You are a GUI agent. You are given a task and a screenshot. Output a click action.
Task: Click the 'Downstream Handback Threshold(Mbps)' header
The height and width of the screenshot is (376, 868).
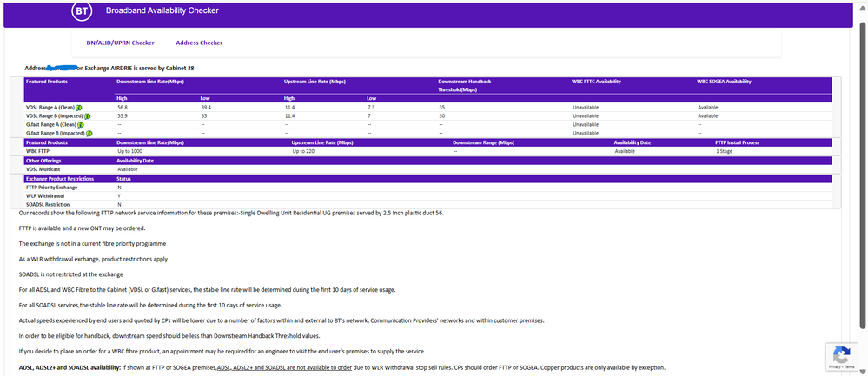point(464,85)
